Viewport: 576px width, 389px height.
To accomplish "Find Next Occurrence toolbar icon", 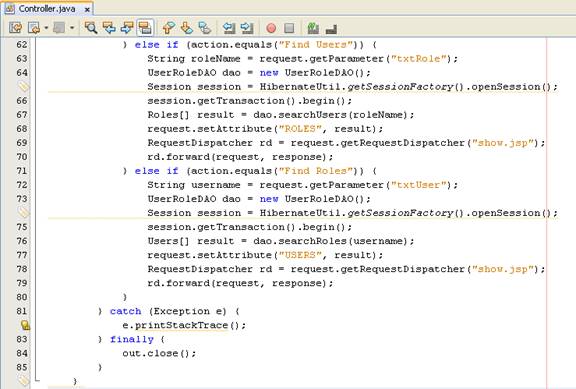I will 127,28.
